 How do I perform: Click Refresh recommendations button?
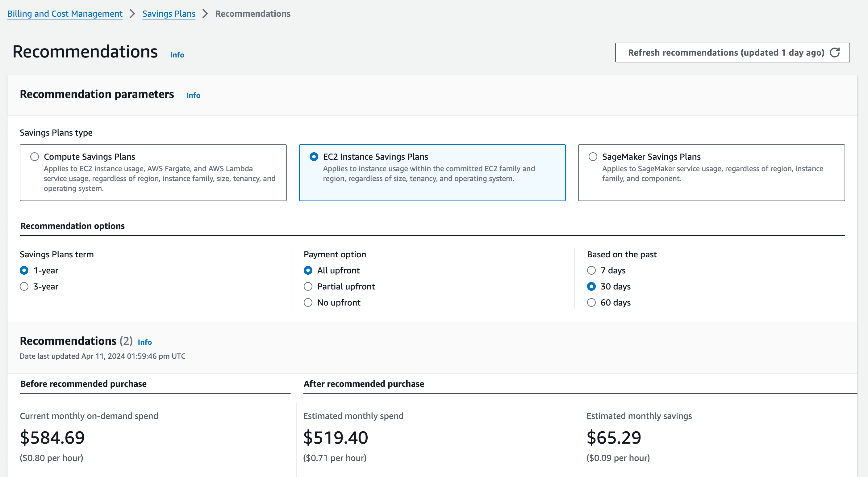coord(732,53)
